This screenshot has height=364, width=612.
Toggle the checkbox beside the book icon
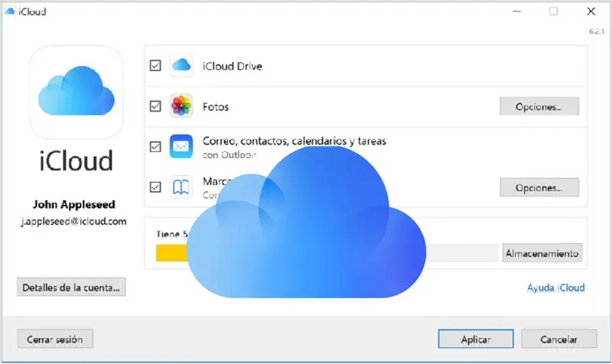tap(155, 187)
